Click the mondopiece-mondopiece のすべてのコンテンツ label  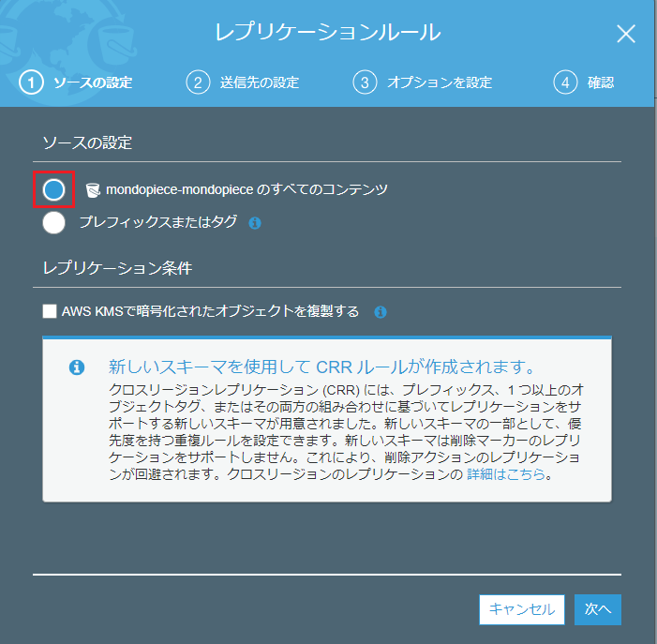[246, 189]
